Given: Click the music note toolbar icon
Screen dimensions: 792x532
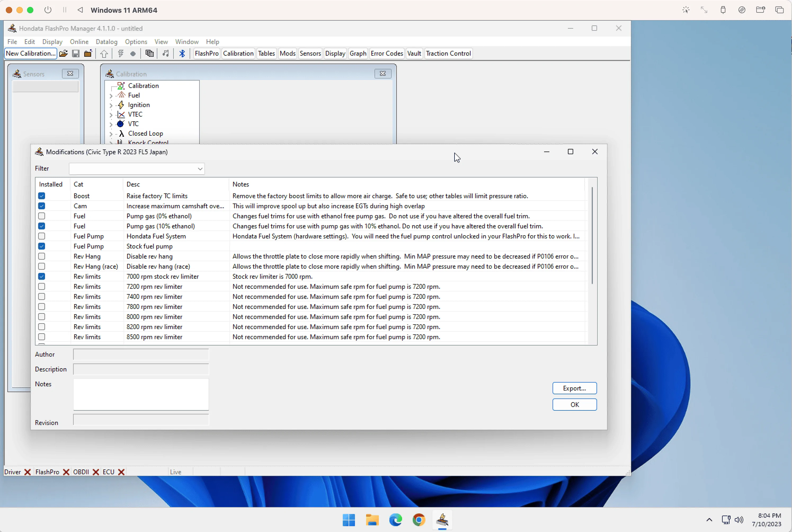Looking at the screenshot, I should coord(166,54).
